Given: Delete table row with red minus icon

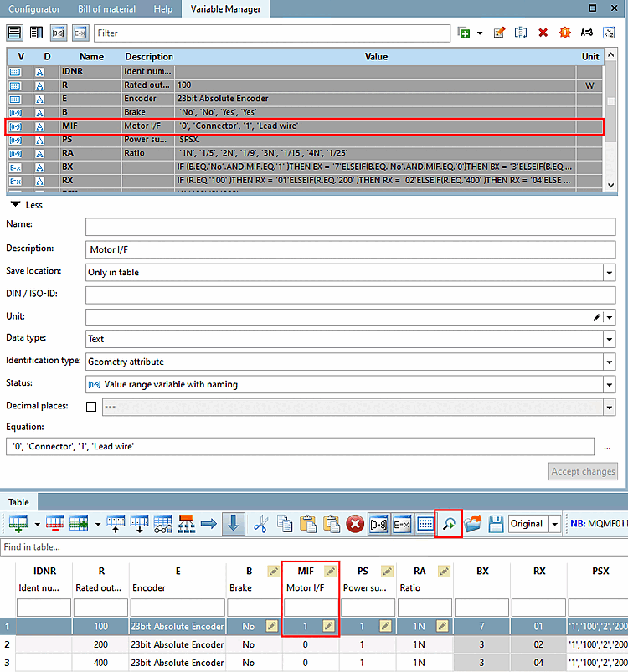Looking at the screenshot, I should click(55, 524).
